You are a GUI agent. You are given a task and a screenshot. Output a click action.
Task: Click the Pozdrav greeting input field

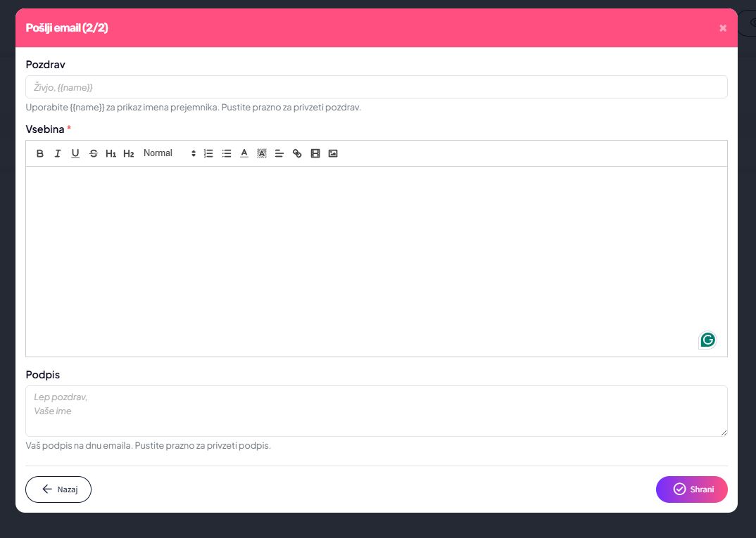(376, 87)
